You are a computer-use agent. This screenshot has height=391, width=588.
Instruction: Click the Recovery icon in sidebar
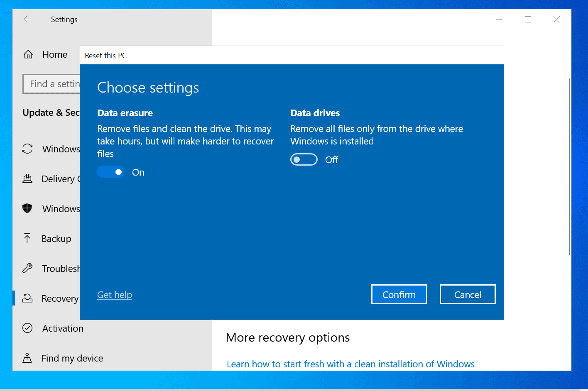27,298
